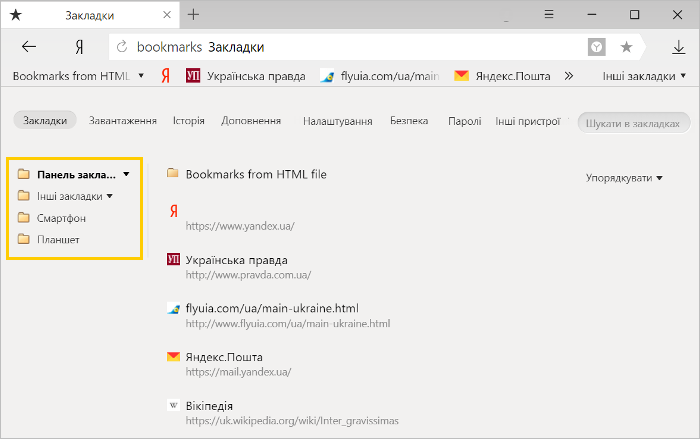The width and height of the screenshot is (700, 439).
Task: Click the back arrow navigation button
Action: pos(29,46)
